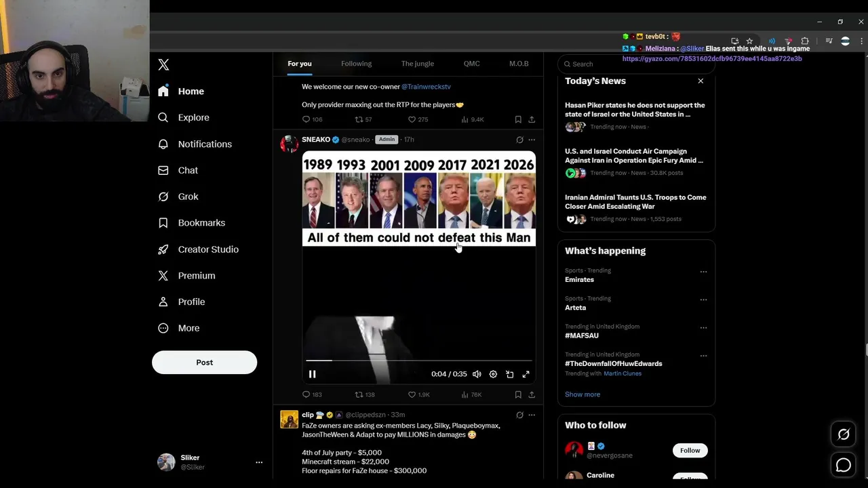The width and height of the screenshot is (868, 488).
Task: Switch to the For you tab
Action: point(300,64)
